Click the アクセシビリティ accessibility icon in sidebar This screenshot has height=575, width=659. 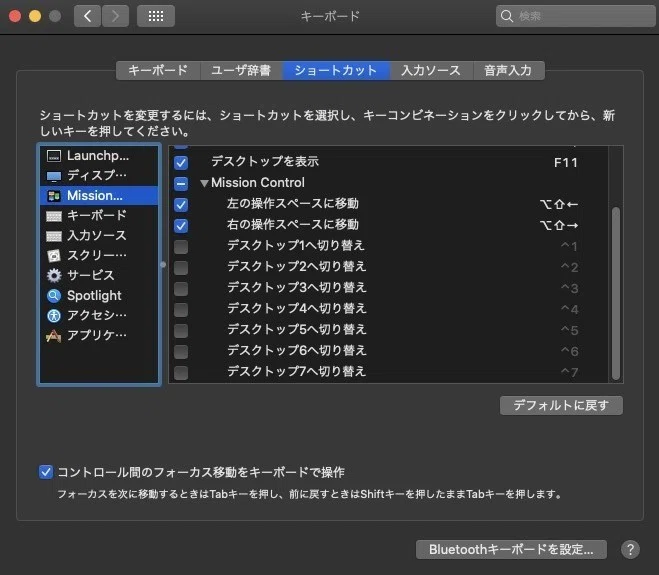coord(54,315)
